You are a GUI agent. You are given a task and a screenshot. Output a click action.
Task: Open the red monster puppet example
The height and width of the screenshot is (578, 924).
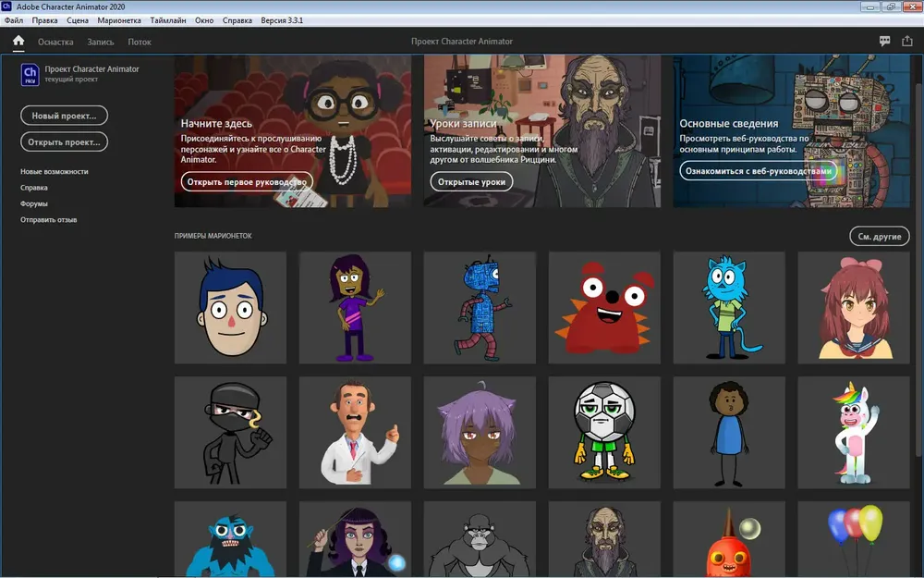pyautogui.click(x=604, y=308)
